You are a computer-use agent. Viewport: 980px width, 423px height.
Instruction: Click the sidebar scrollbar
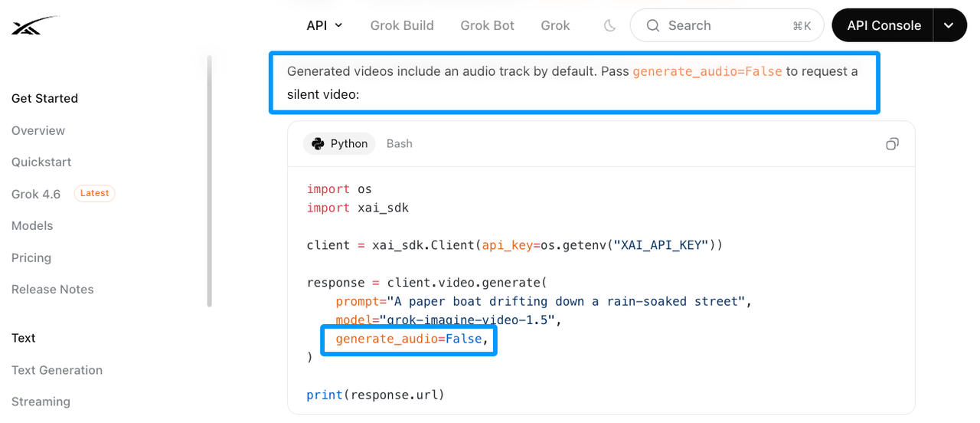point(210,181)
